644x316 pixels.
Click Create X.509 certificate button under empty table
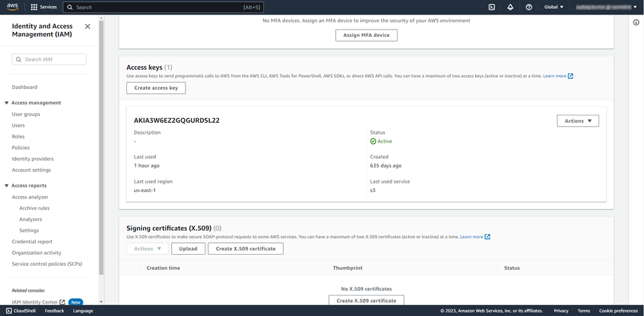(x=367, y=300)
